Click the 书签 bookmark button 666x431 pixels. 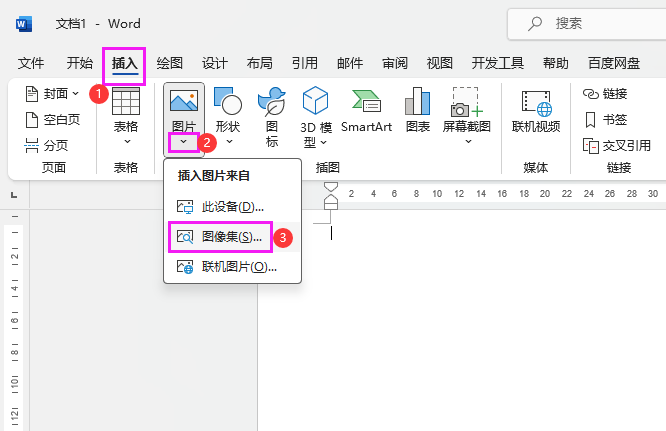pos(605,120)
